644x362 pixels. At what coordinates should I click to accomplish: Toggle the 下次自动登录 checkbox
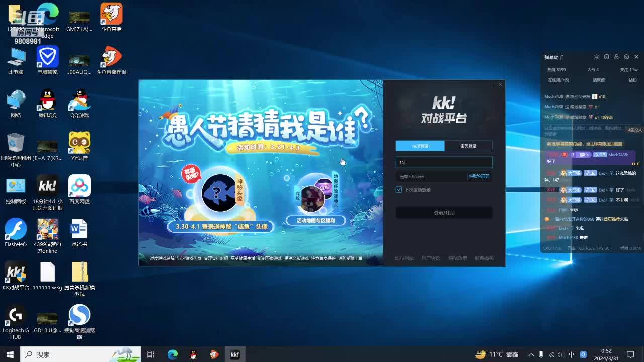pos(399,190)
